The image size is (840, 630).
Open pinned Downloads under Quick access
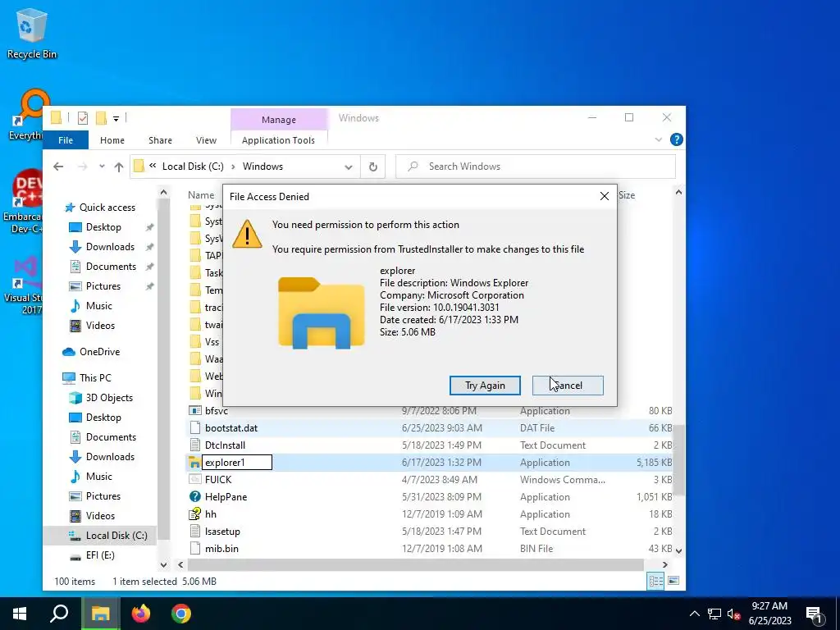click(110, 246)
